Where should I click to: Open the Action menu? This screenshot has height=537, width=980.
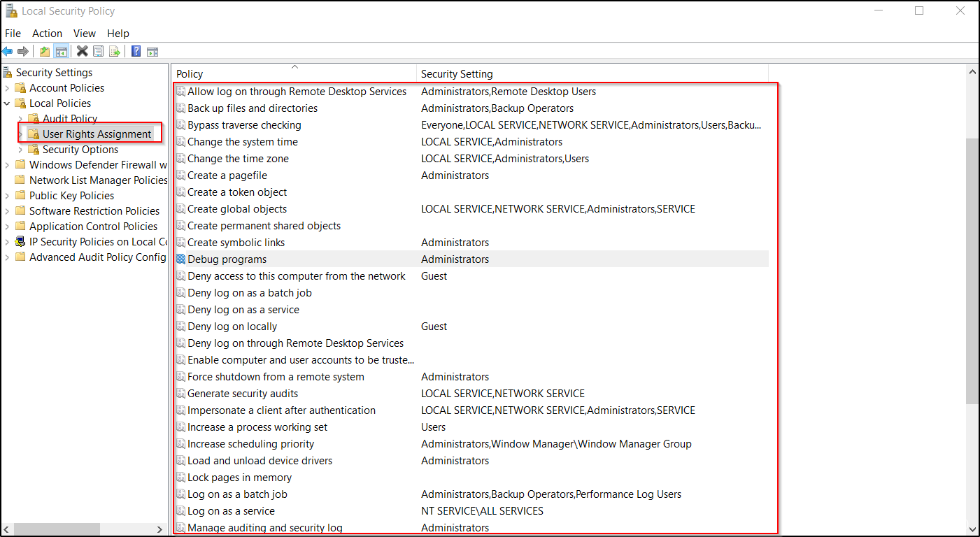pyautogui.click(x=47, y=33)
